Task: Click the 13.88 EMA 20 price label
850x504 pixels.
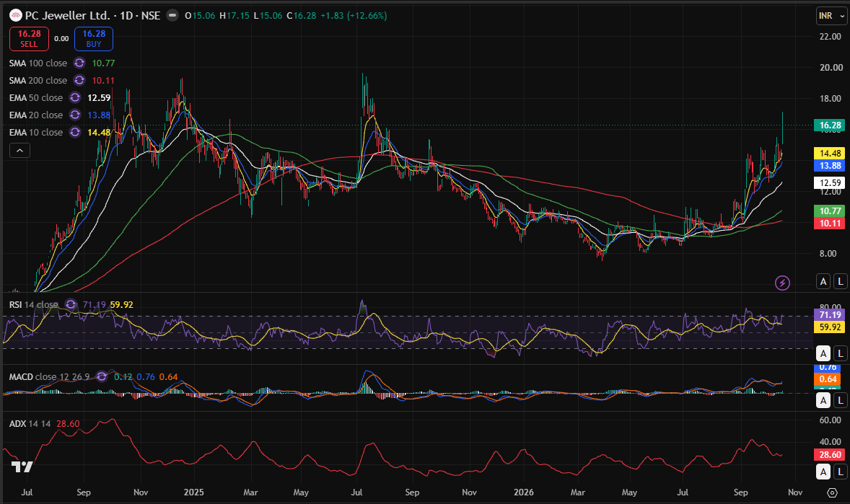Action: pyautogui.click(x=830, y=166)
